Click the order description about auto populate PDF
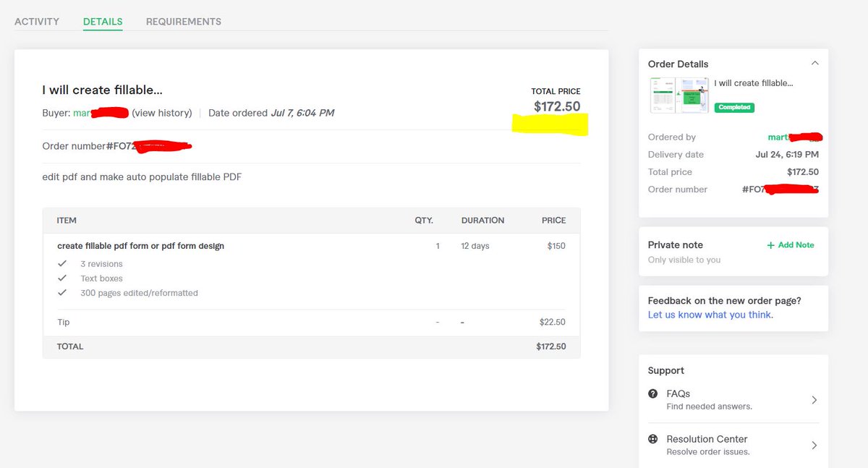 coord(142,176)
